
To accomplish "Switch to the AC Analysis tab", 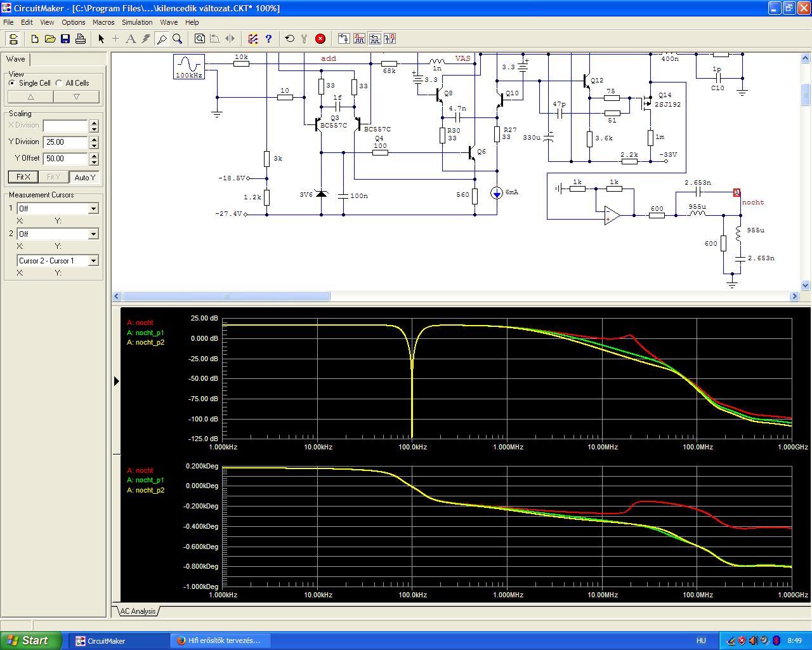I will tap(138, 611).
